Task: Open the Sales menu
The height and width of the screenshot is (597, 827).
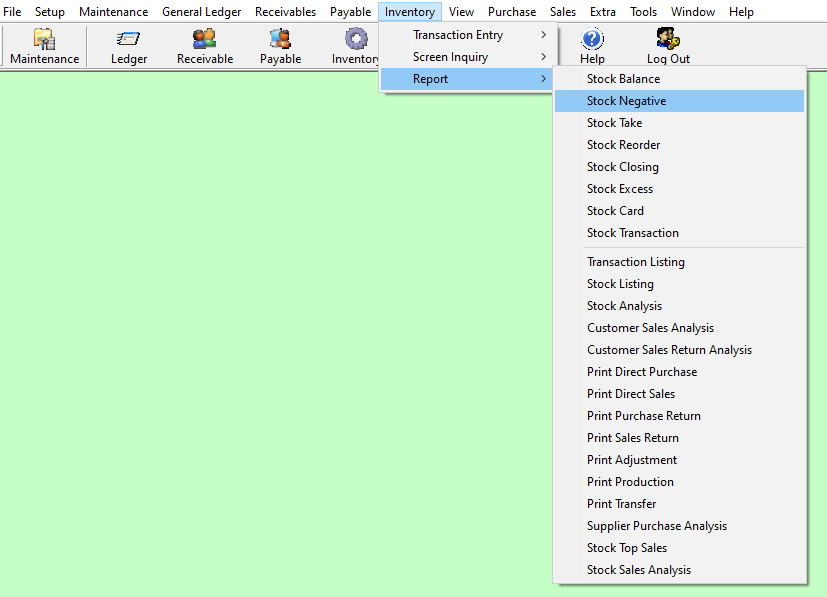Action: pyautogui.click(x=563, y=12)
